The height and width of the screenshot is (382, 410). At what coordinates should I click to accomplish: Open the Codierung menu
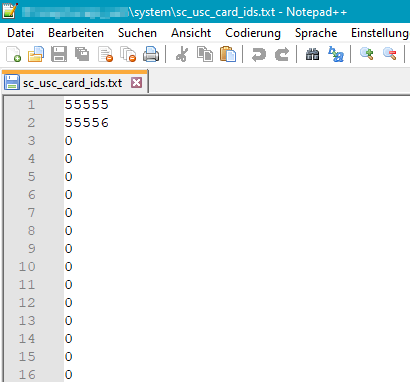[253, 33]
